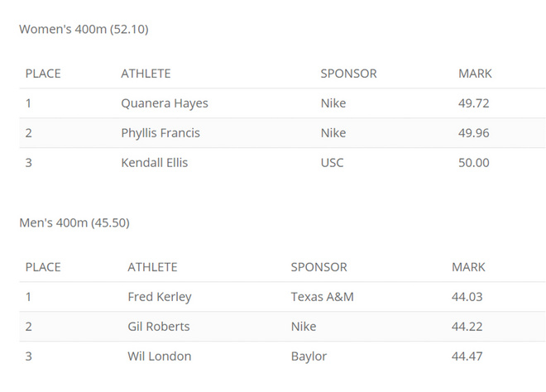Click the PLACE header in men's table

point(43,267)
